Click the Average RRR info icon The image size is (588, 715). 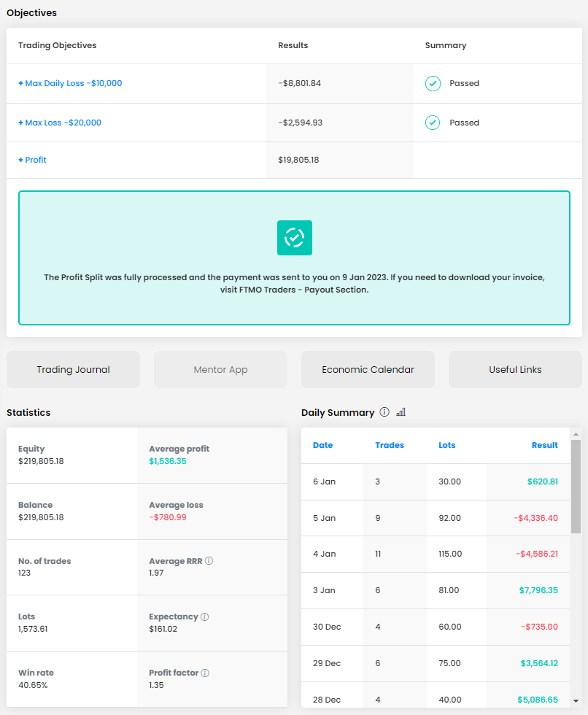coord(209,561)
